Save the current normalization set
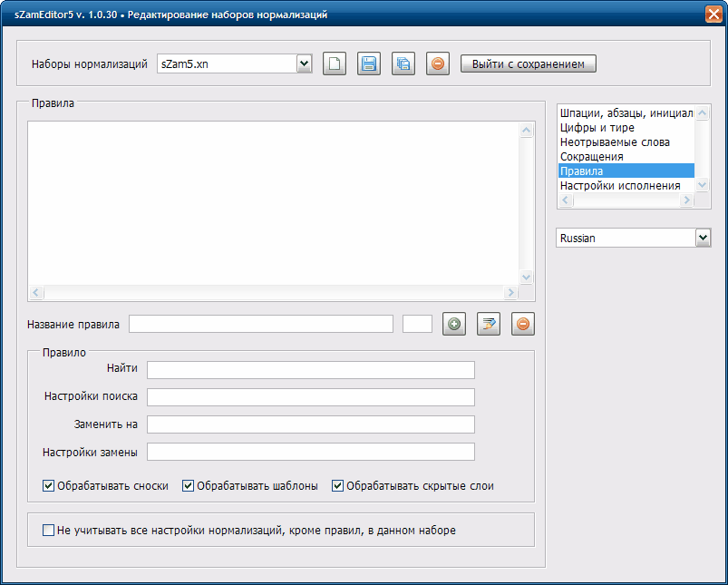The width and height of the screenshot is (728, 585). coord(369,63)
